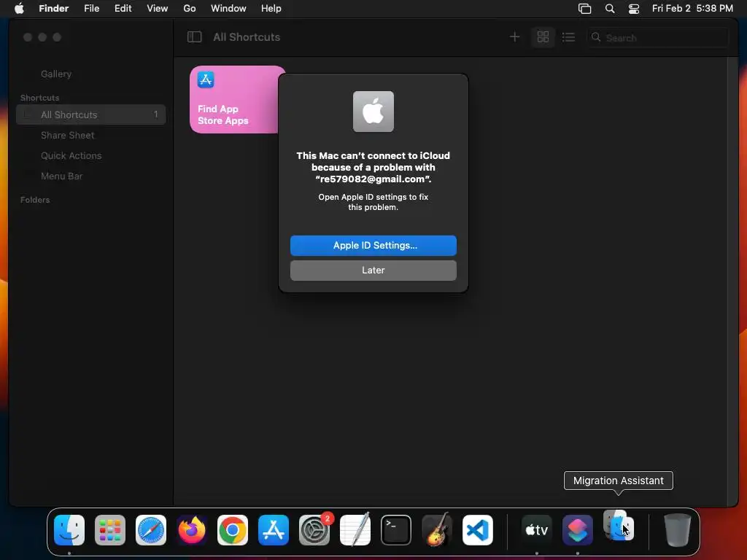Open the Edit menu
Viewport: 747px width, 560px height.
[123, 9]
